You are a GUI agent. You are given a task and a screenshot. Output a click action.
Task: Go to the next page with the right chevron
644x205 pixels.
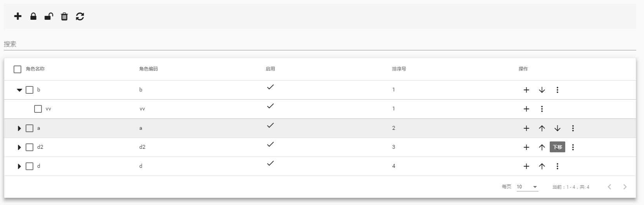click(625, 187)
